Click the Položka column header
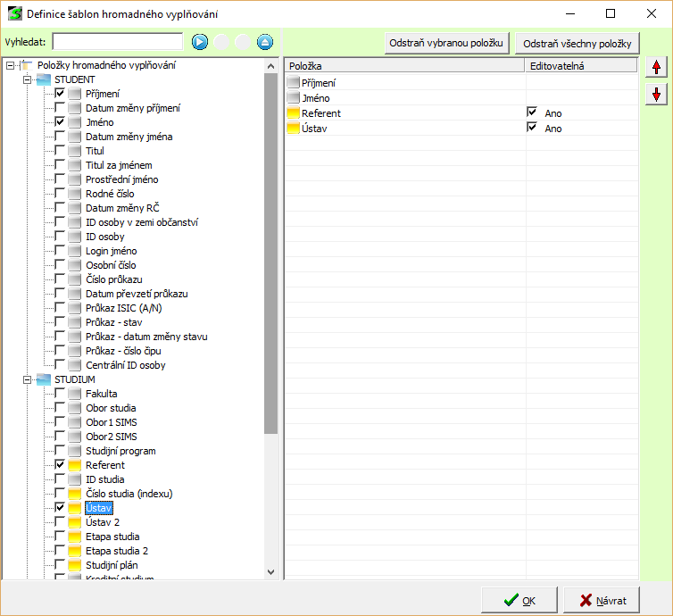Image resolution: width=673 pixels, height=616 pixels. pos(404,66)
